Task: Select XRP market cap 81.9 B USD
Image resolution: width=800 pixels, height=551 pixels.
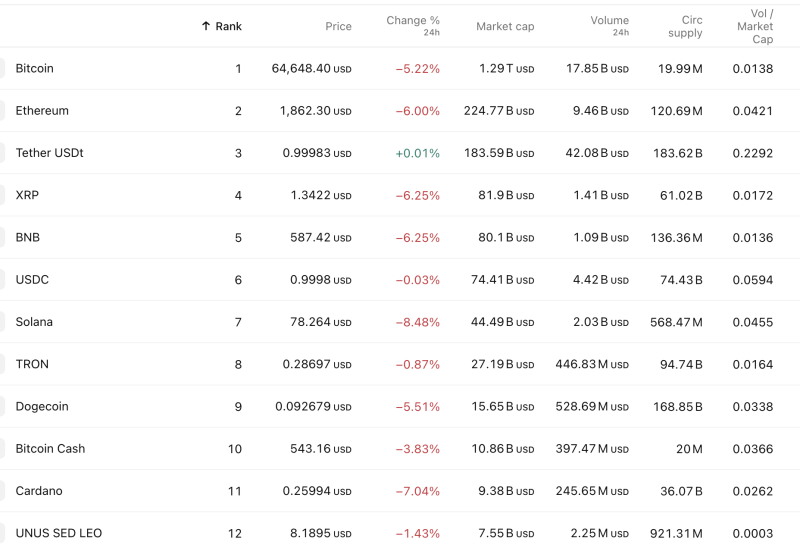Action: (506, 195)
